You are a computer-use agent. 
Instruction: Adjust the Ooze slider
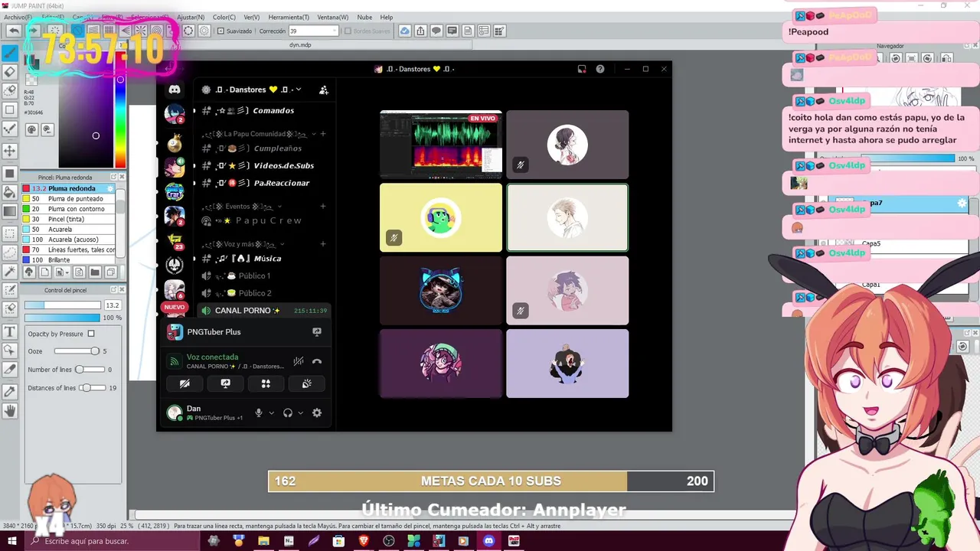[77, 351]
